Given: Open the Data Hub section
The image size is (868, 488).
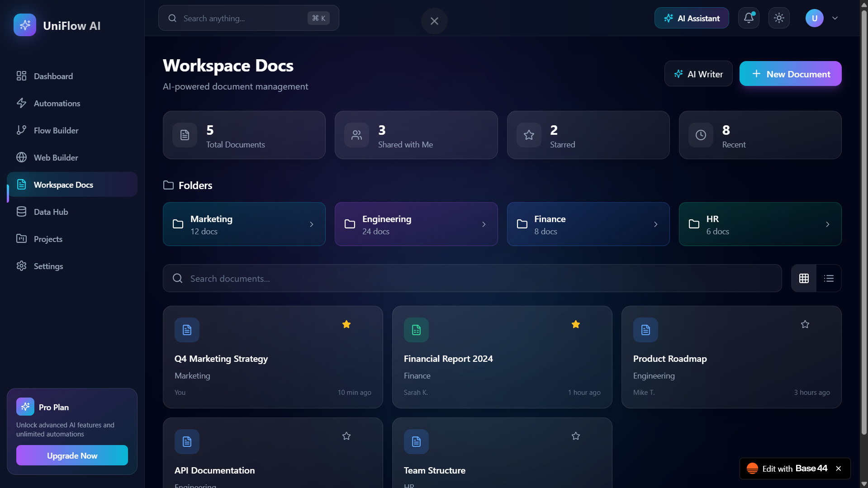Looking at the screenshot, I should click(51, 212).
